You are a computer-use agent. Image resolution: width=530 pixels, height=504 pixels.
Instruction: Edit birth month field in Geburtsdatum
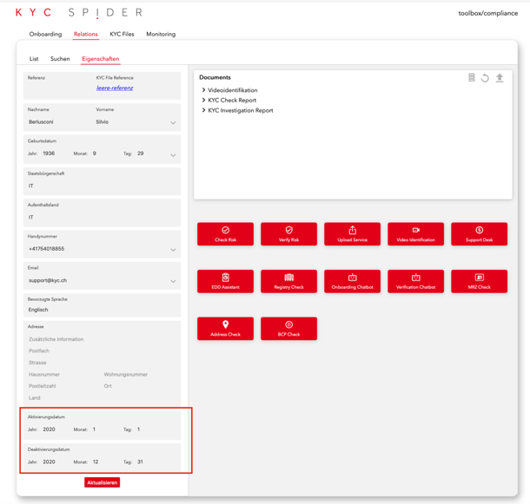pos(95,153)
